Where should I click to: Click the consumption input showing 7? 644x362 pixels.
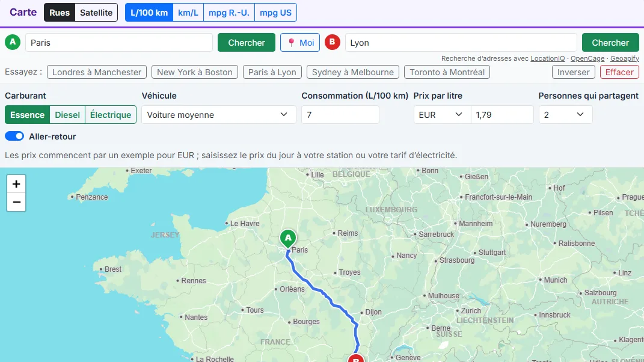coord(340,115)
